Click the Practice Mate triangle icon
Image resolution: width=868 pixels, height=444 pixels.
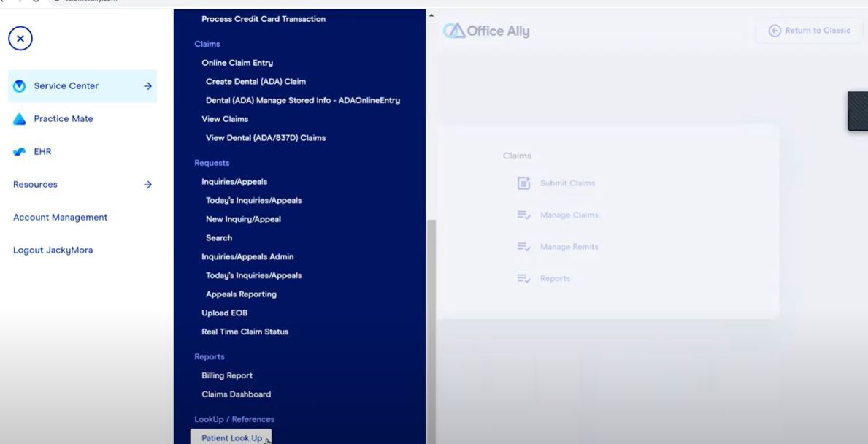[20, 119]
